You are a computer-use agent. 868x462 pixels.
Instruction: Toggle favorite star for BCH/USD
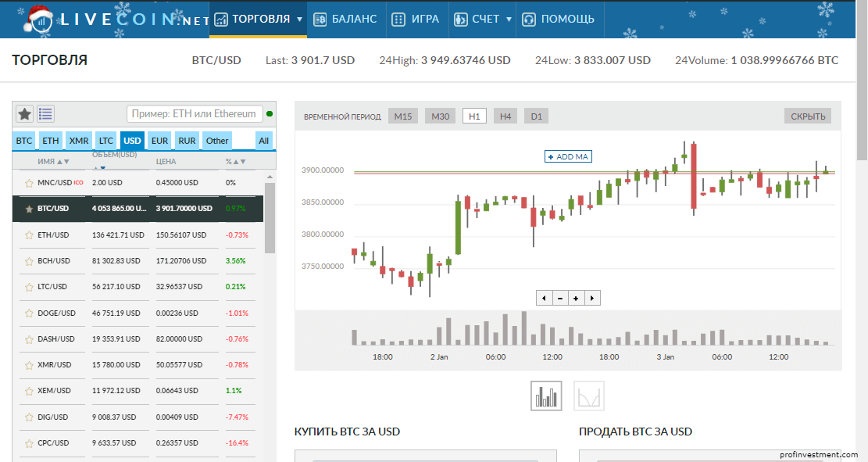click(x=29, y=261)
